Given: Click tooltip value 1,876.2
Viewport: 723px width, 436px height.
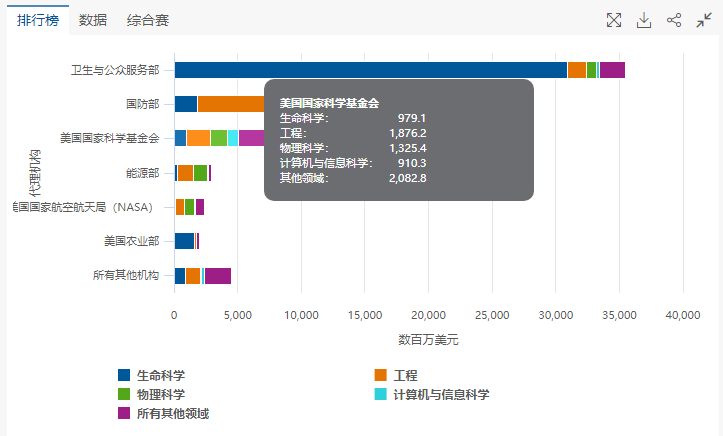Looking at the screenshot, I should coord(408,133).
